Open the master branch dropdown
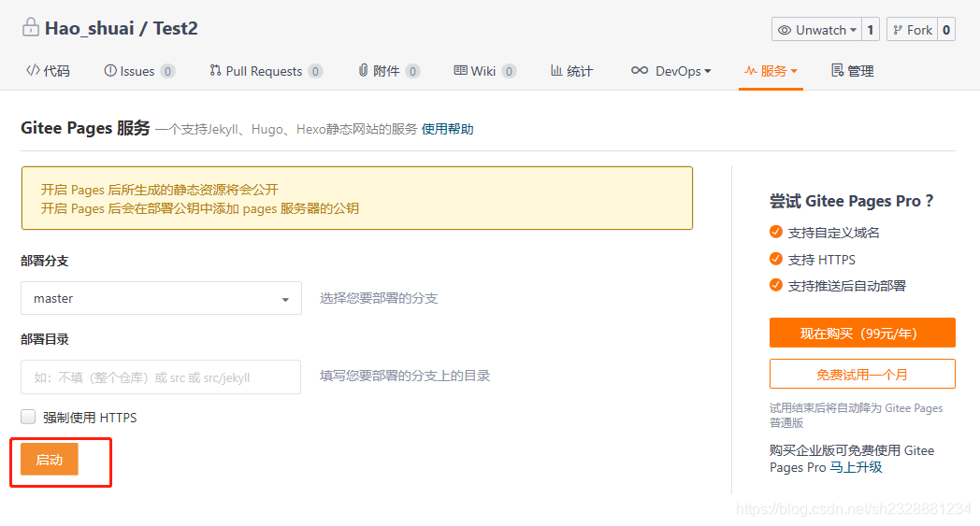The image size is (980, 526). (x=161, y=298)
